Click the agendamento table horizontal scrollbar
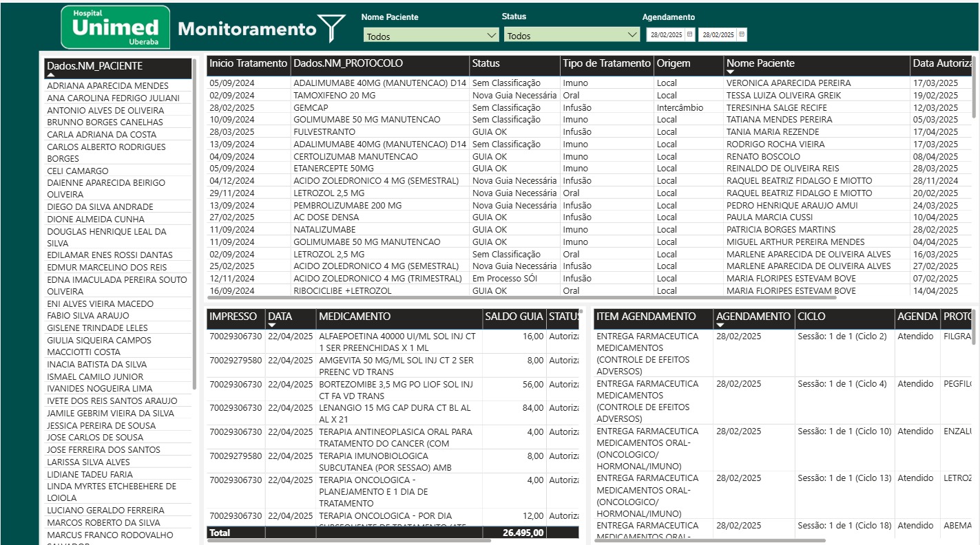The width and height of the screenshot is (980, 545). pyautogui.click(x=709, y=540)
